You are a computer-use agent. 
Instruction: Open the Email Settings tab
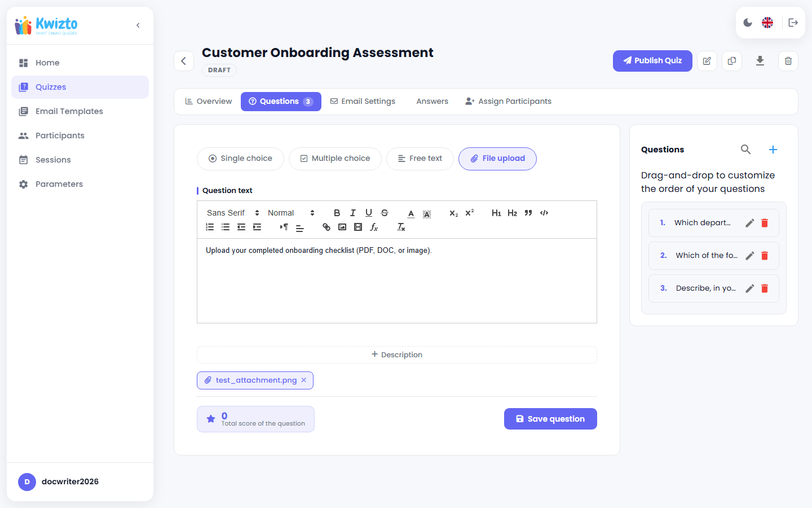(363, 102)
